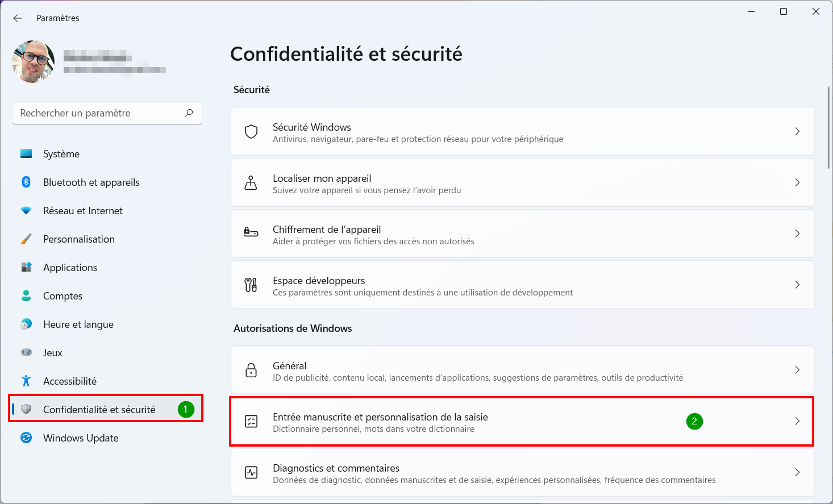Click the Localiser mon appareil icon
Screen dimensions: 833x504
[x=251, y=182]
